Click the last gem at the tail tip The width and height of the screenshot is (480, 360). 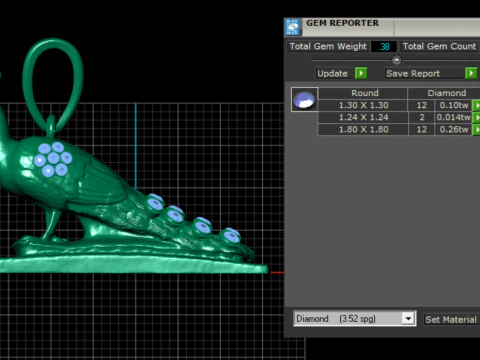tap(231, 235)
